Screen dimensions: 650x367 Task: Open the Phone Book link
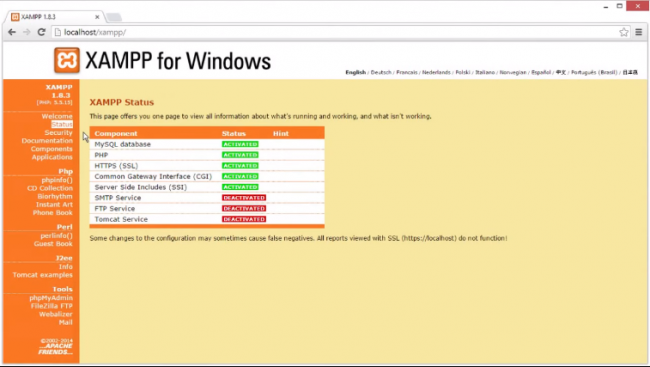[53, 213]
